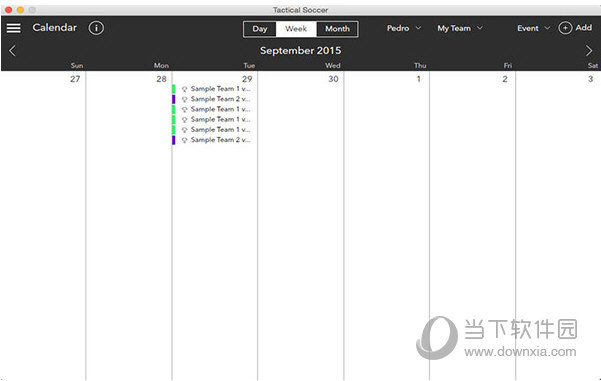The width and height of the screenshot is (601, 381).
Task: Show the Calendar info icon
Action: coord(96,28)
